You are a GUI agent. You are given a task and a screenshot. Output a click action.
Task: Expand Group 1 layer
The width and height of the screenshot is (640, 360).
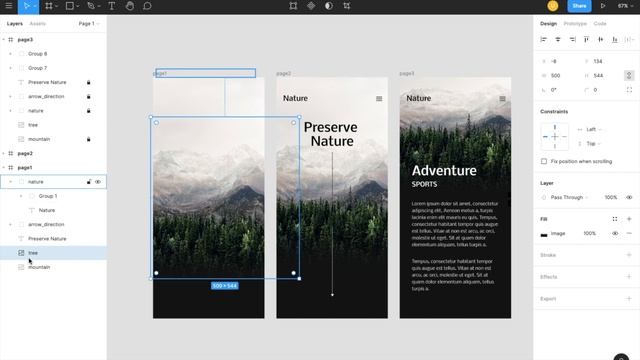[21, 196]
